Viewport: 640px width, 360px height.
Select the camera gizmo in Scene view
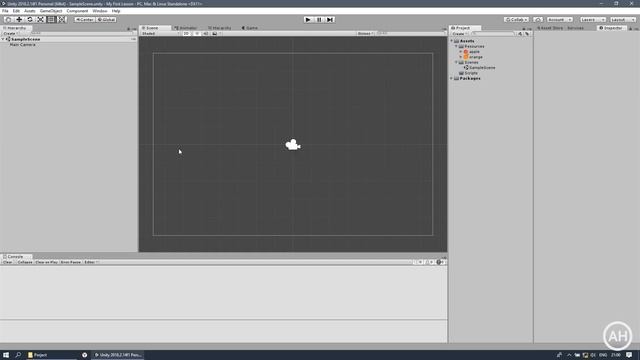[x=293, y=144]
